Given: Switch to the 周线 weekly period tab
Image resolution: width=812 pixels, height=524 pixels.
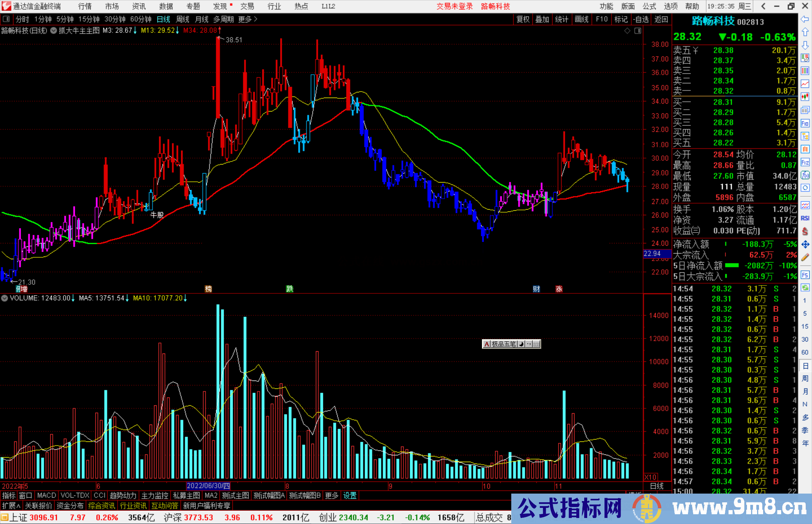Looking at the screenshot, I should [183, 19].
